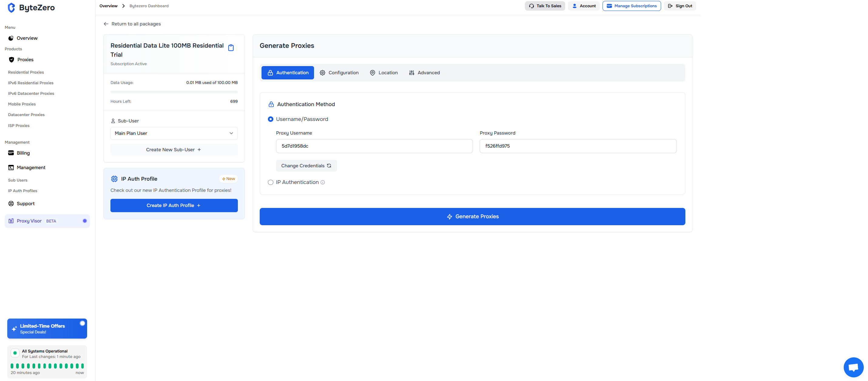The height and width of the screenshot is (381, 868).
Task: Switch to the Location tab
Action: [383, 73]
